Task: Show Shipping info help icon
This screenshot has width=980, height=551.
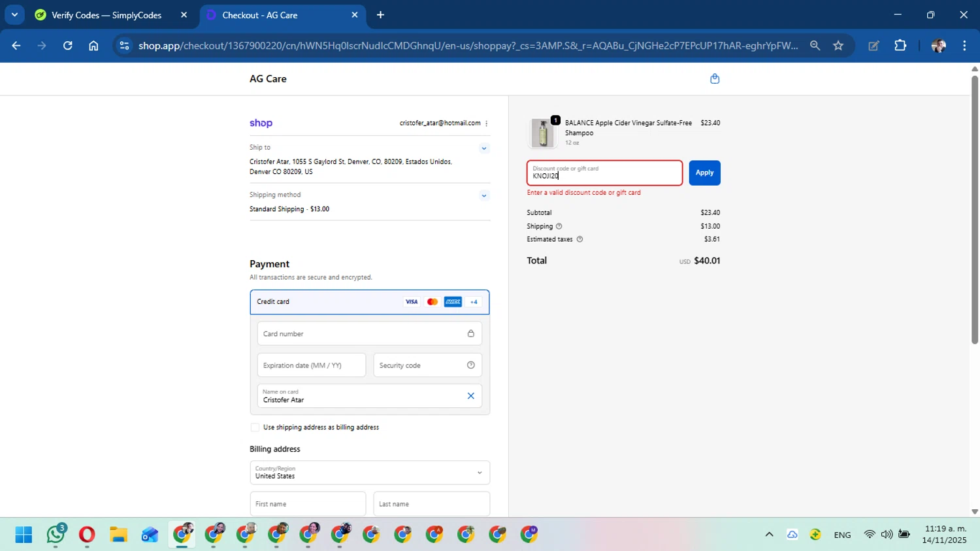Action: click(559, 226)
